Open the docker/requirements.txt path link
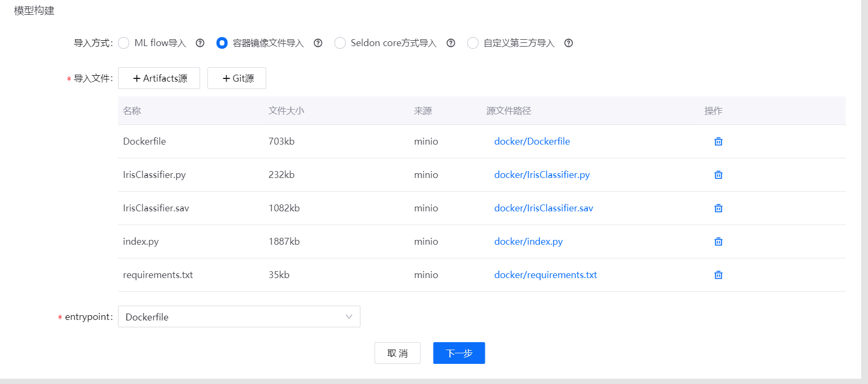The image size is (868, 384). point(546,275)
